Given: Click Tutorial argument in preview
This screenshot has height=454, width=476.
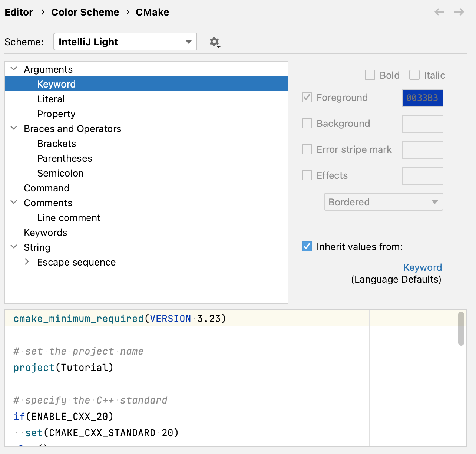Looking at the screenshot, I should tap(85, 368).
